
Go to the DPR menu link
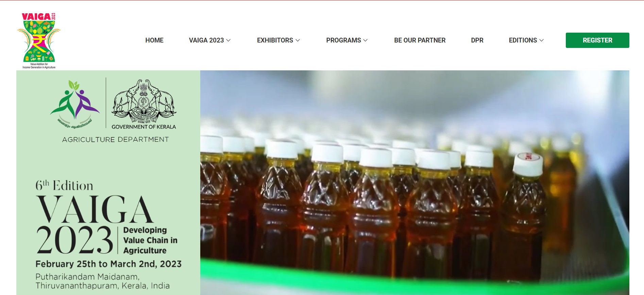pos(477,40)
